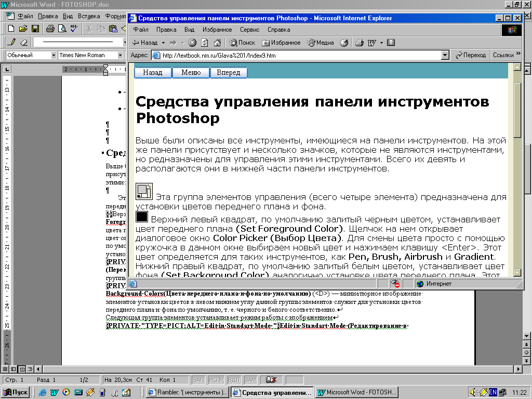The width and height of the screenshot is (532, 399).
Task: Toggle the ИСПР track changes indicator
Action: click(216, 380)
